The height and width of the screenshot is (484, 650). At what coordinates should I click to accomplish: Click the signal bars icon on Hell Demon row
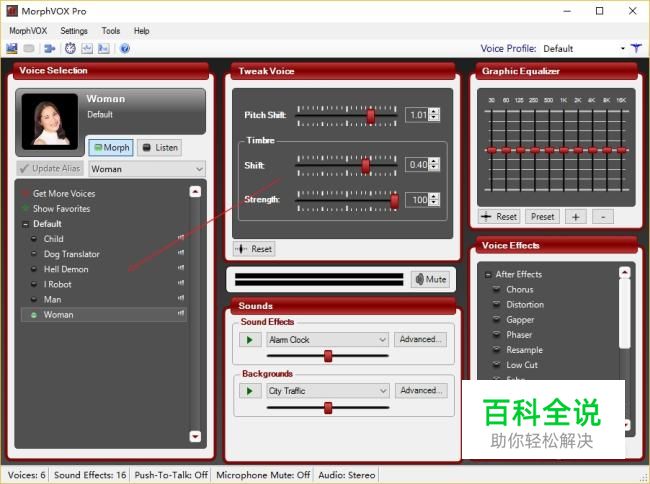(181, 268)
